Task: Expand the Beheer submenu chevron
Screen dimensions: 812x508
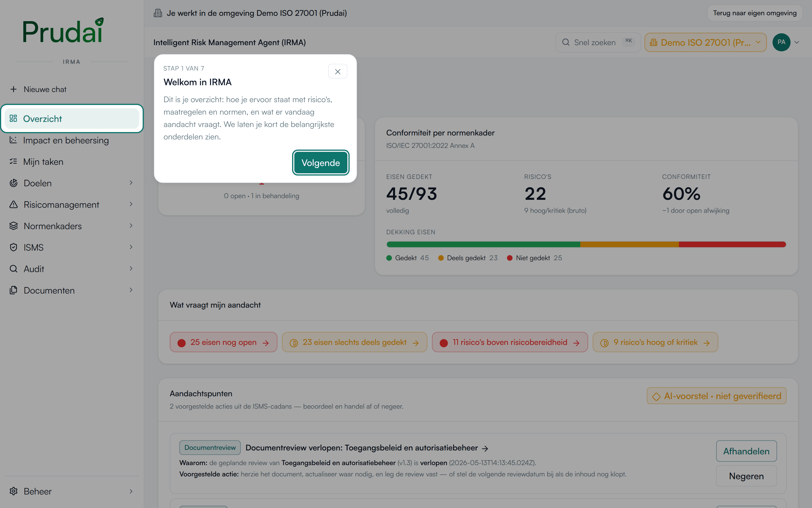Action: click(131, 491)
